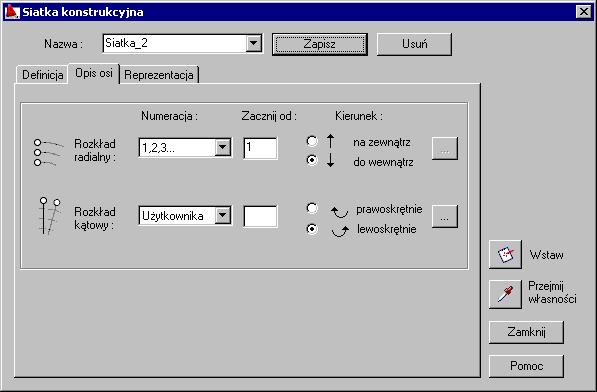Click the counterclockwise arrow beside lewoskrętnie
597x392 pixels.
point(340,231)
